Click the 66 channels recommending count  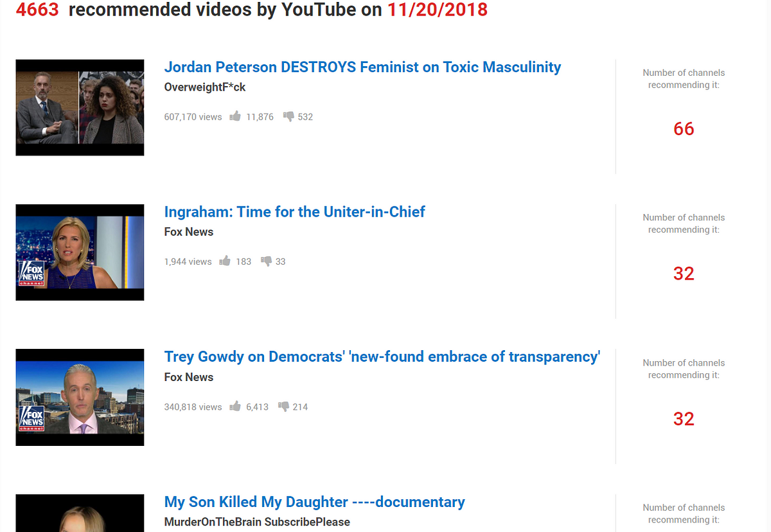point(684,129)
